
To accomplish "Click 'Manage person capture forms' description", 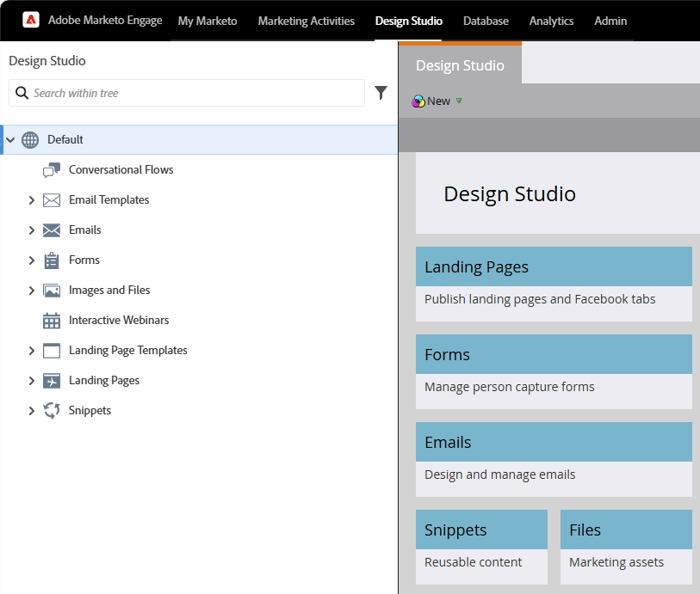I will pos(509,387).
